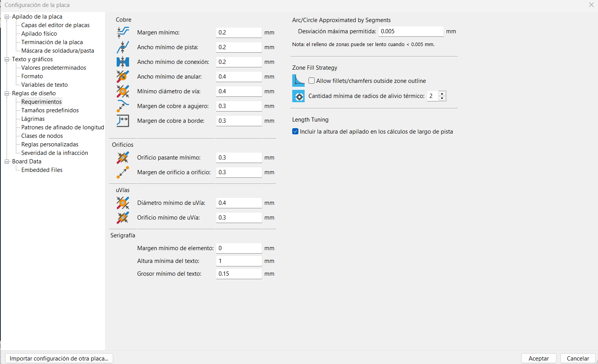
Task: Enable Allow fillets/chamfers outside zone outline
Action: (x=312, y=81)
